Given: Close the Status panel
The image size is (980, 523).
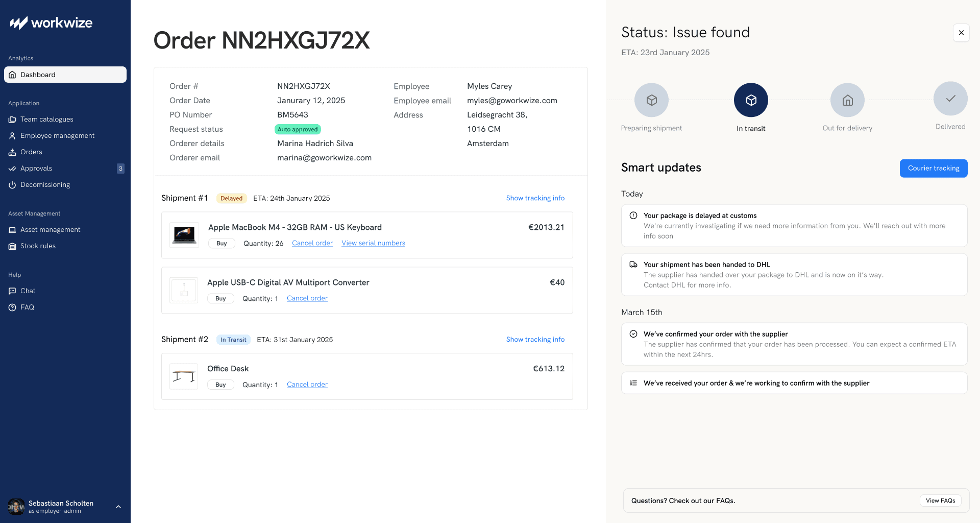Looking at the screenshot, I should tap(961, 33).
